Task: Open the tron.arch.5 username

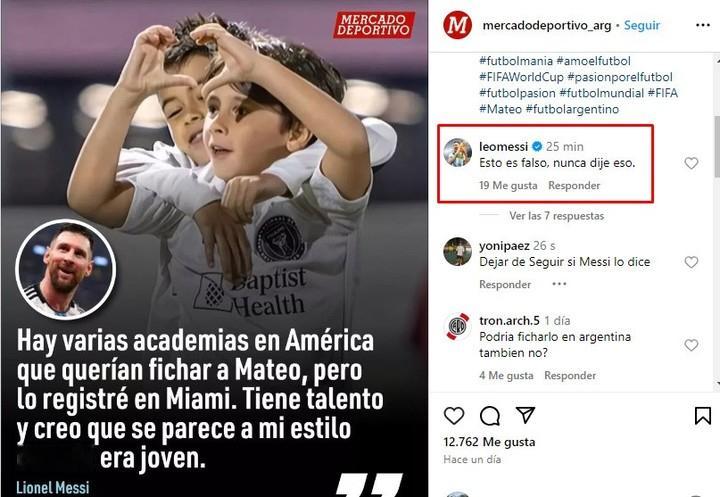Action: coord(509,320)
